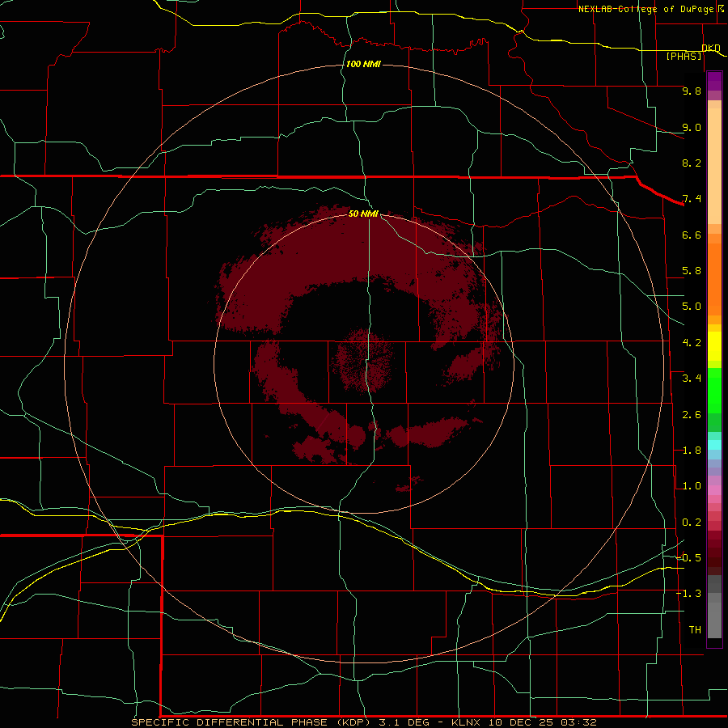728x728 pixels.
Task: Click the 50 NMI range ring label
Action: (x=363, y=214)
